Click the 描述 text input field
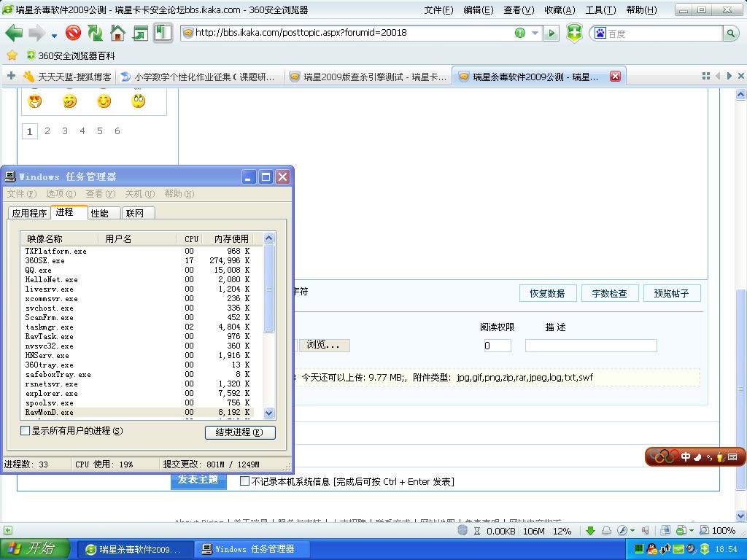 click(591, 345)
